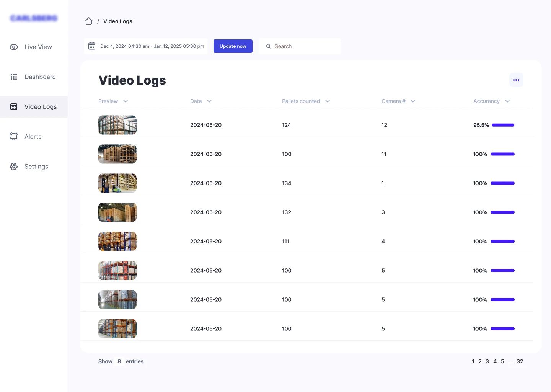Go to page 1 of results
Screen dimensions: 551x392
tap(473, 361)
